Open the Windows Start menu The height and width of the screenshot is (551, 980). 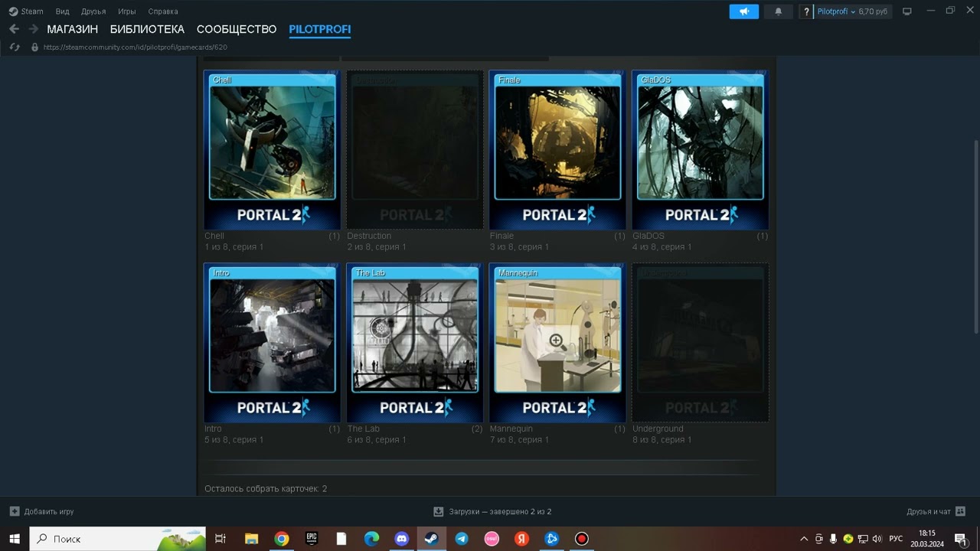point(15,539)
